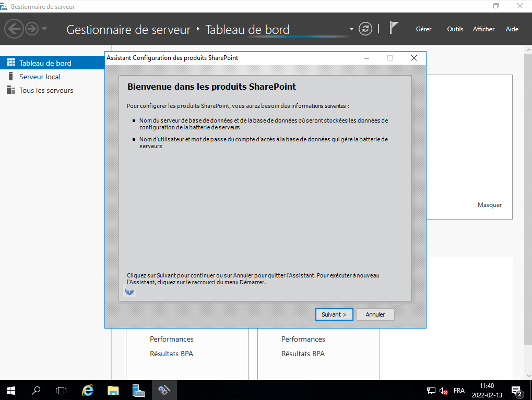Switch to Server Manager taskbar icon
Image resolution: width=532 pixels, height=400 pixels.
138,391
